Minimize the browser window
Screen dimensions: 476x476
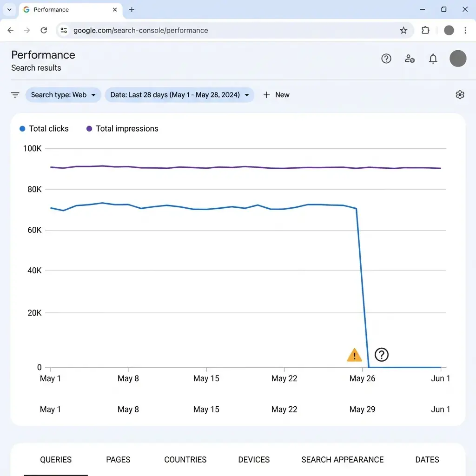click(423, 9)
